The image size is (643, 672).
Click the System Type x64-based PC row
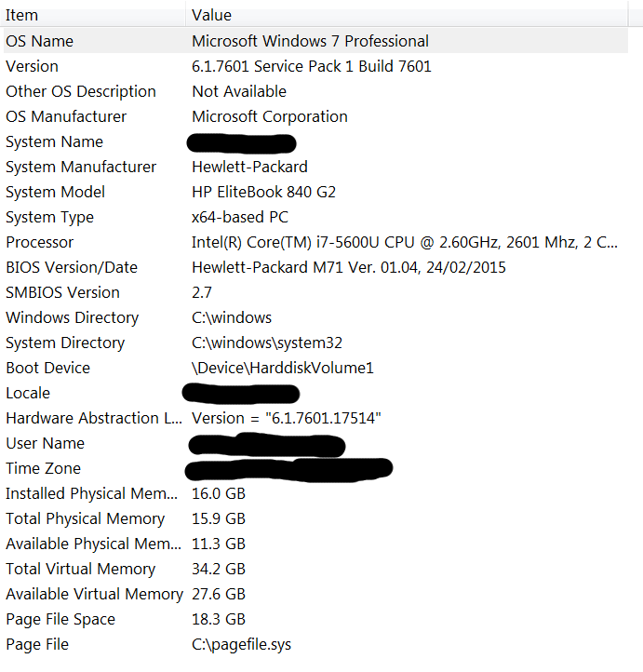[239, 217]
